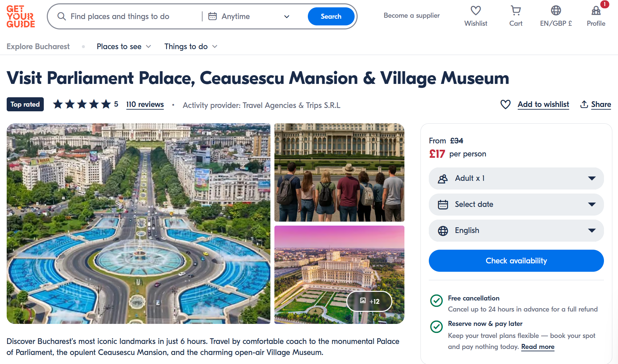This screenshot has width=618, height=364.
Task: Open the 110 reviews link
Action: (x=145, y=104)
